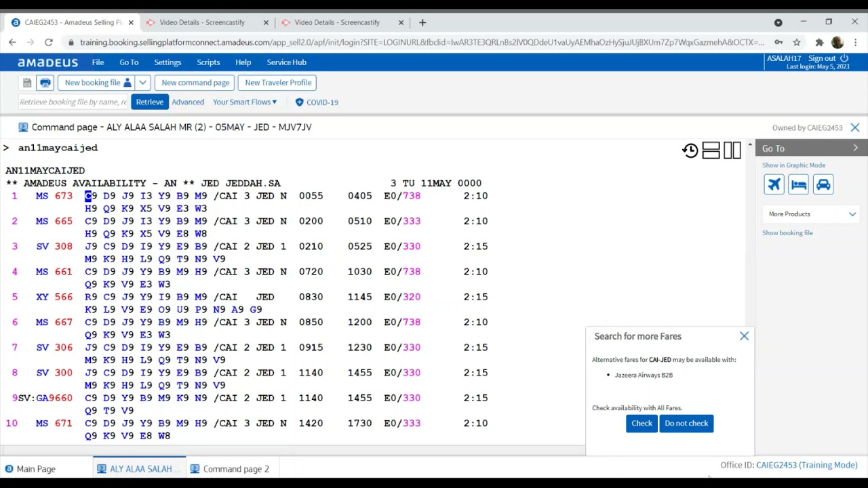Click browser back arrow
The height and width of the screenshot is (488, 868).
coord(12,42)
